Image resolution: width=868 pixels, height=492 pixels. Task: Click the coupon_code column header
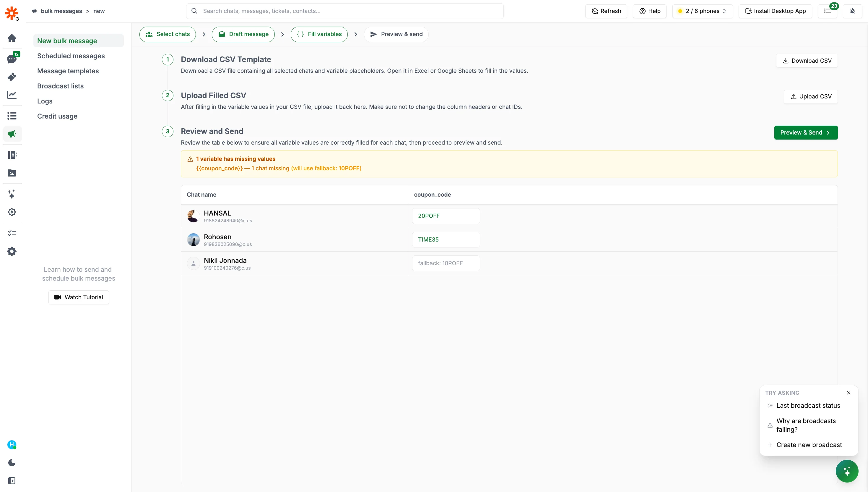pos(432,195)
